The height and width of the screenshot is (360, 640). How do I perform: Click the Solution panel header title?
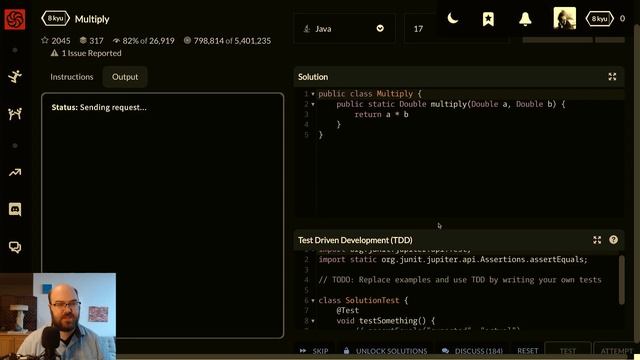click(x=313, y=77)
